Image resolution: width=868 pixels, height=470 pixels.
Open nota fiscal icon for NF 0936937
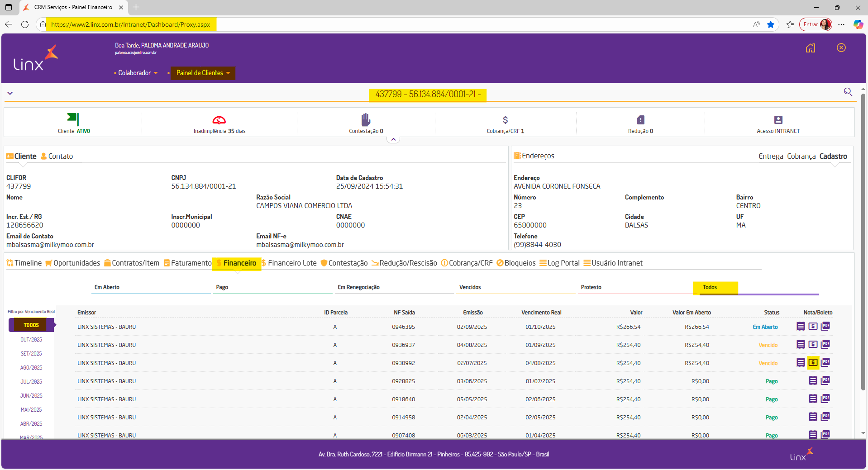point(801,344)
